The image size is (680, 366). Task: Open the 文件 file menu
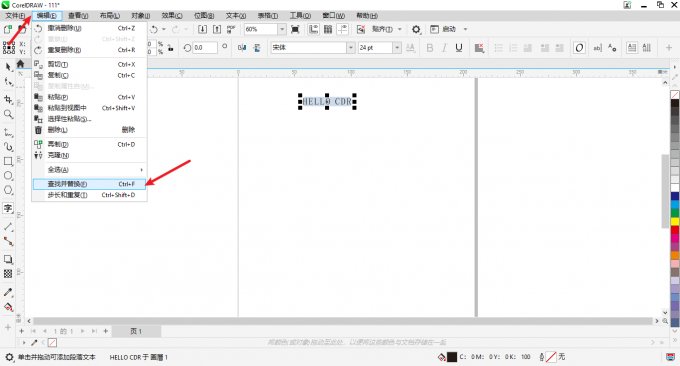[x=15, y=16]
